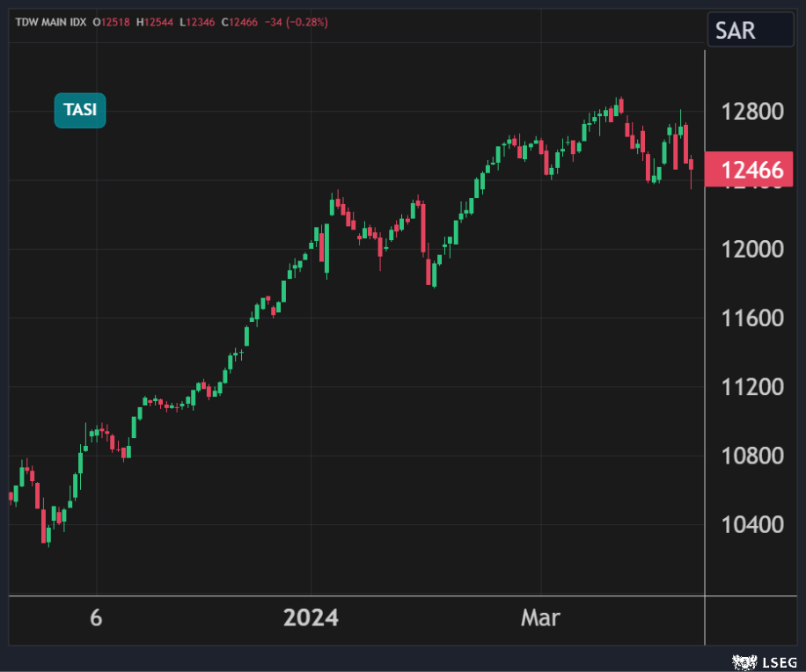Click the red 12466 current price label
The width and height of the screenshot is (806, 672).
point(754,170)
